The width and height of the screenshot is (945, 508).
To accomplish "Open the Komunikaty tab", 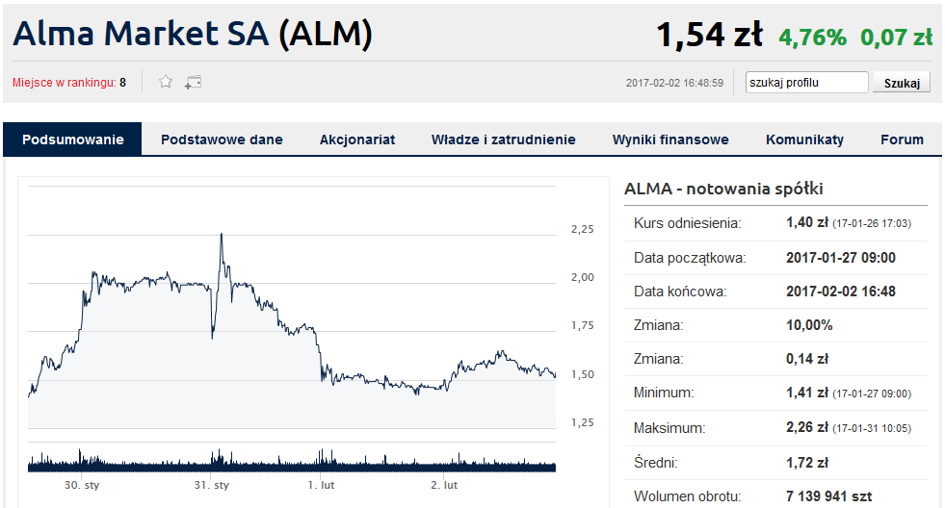I will [805, 140].
